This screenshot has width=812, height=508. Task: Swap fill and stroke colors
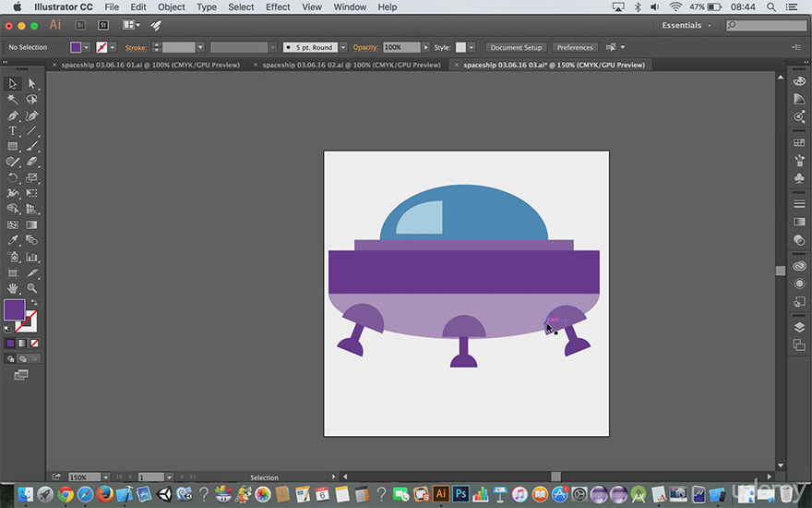[x=34, y=302]
